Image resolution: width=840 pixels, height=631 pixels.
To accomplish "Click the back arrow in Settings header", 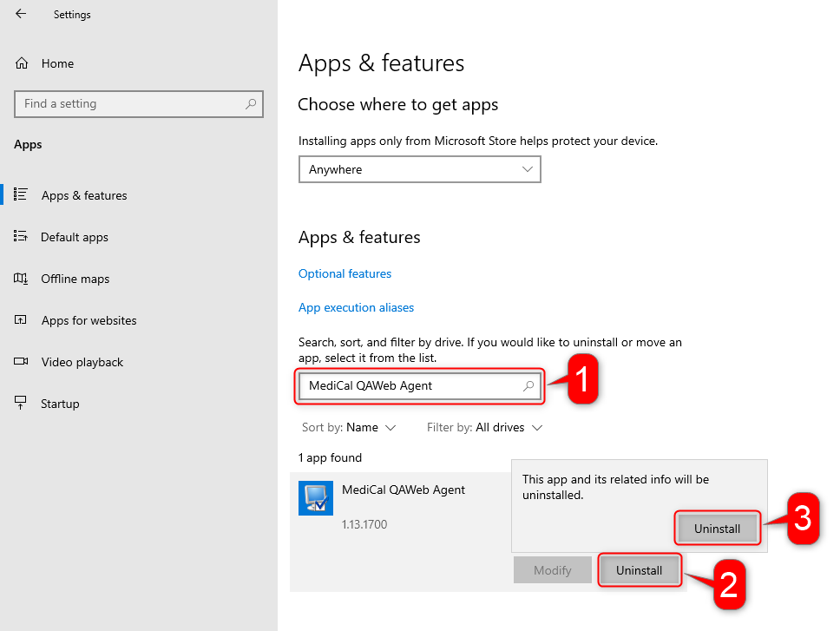I will point(21,14).
